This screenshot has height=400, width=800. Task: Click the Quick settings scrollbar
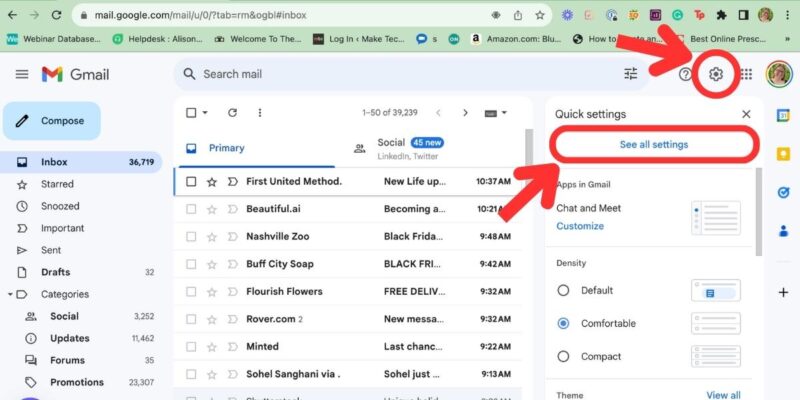coord(758,212)
